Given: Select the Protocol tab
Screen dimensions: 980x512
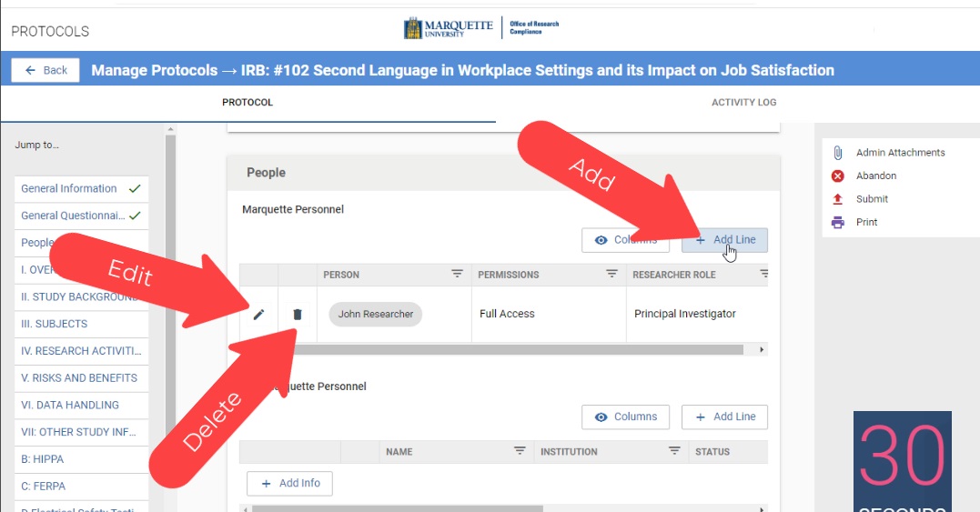Looking at the screenshot, I should pyautogui.click(x=248, y=103).
